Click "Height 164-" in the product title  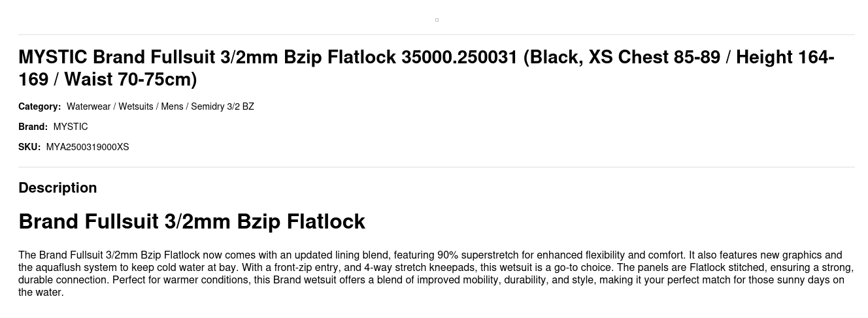pos(784,57)
